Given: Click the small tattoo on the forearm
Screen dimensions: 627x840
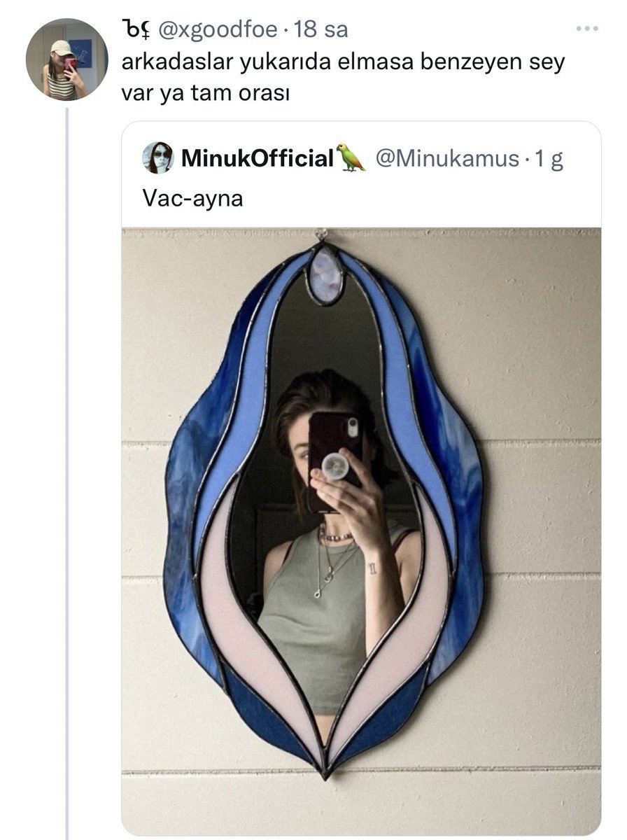Looking at the screenshot, I should 372,568.
